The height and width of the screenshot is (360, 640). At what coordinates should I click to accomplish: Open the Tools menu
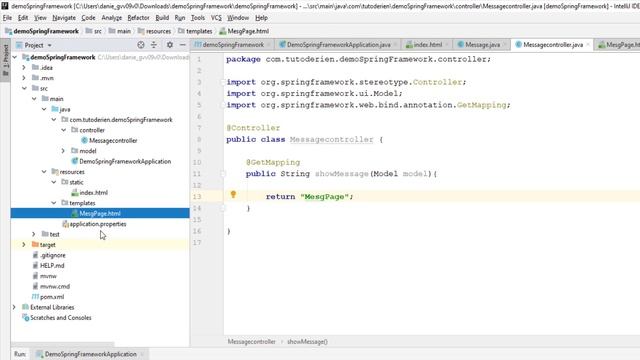tap(198, 18)
